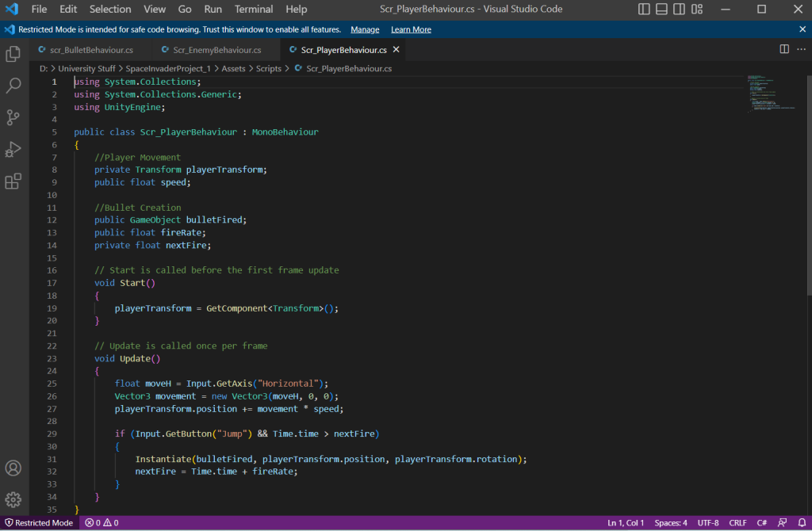812x531 pixels.
Task: Open the Terminal menu
Action: (x=253, y=10)
